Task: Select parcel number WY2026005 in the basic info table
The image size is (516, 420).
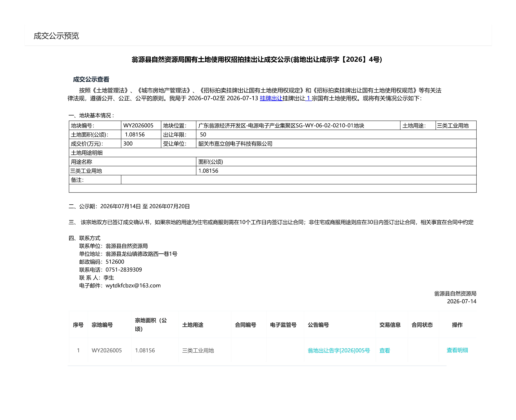Action: [138, 125]
